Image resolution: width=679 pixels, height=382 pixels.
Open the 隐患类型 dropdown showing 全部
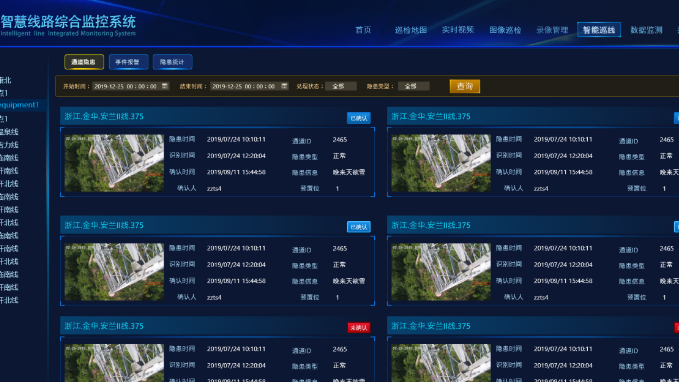tap(414, 86)
